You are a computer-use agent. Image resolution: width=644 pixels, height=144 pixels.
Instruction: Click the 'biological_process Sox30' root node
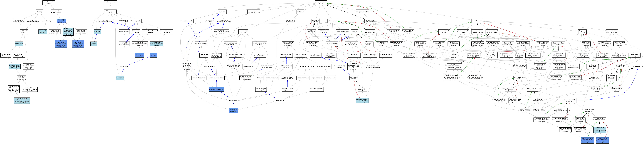pyautogui.click(x=321, y=3)
